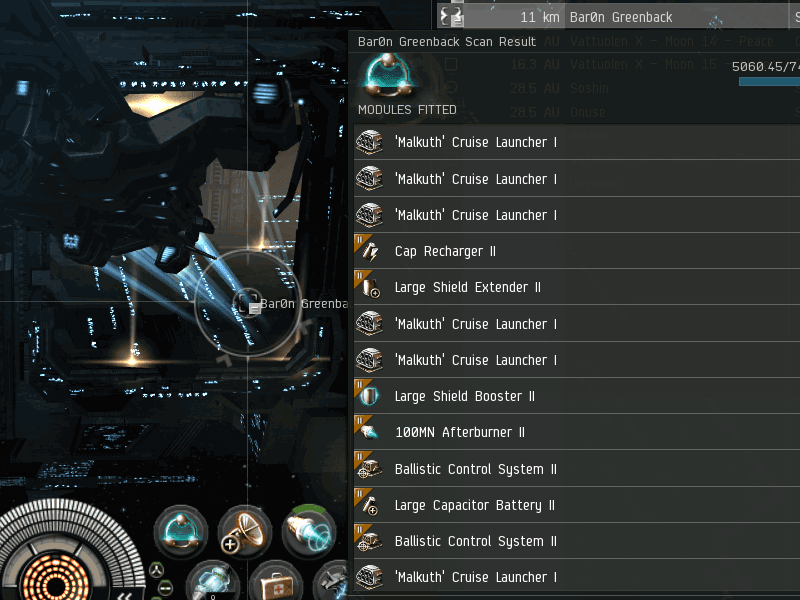Viewport: 800px width, 600px height.
Task: Click the Bar0n Greenback Scan Result title
Action: 447,41
